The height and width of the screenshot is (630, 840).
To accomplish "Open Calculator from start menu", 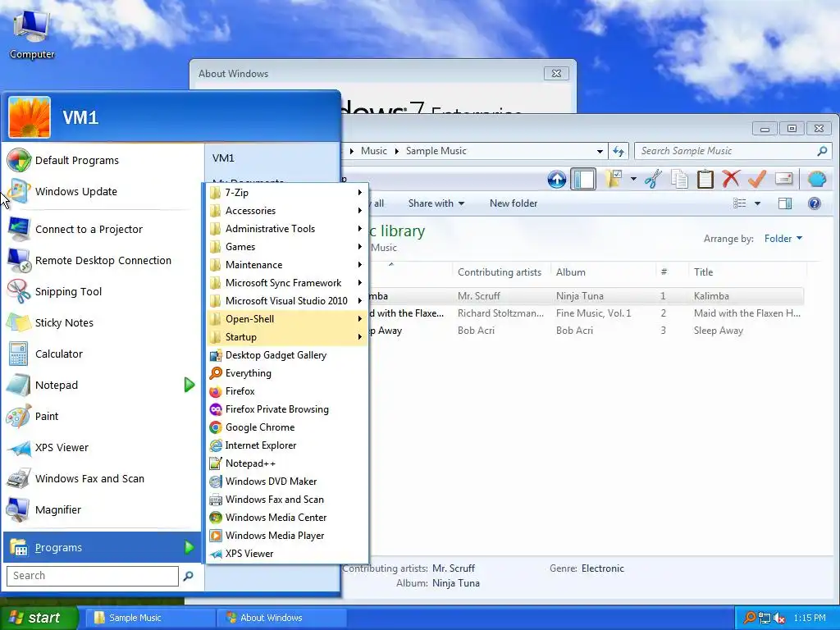I will [x=102, y=354].
